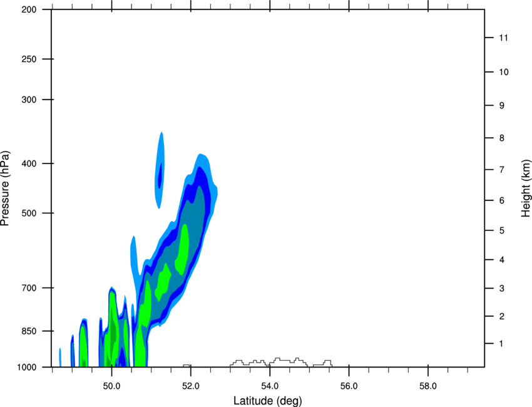
Task: Select the 1000 pressure tick label
Action: tap(27, 368)
